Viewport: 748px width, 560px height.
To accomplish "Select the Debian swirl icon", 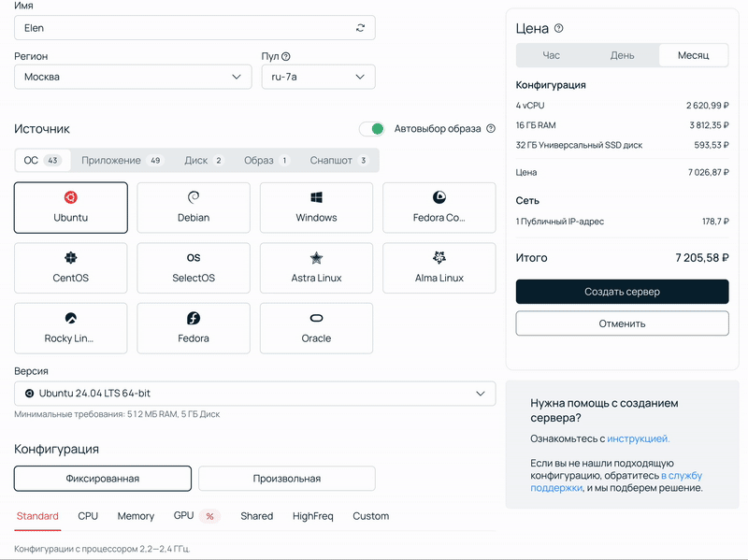I will tap(194, 197).
